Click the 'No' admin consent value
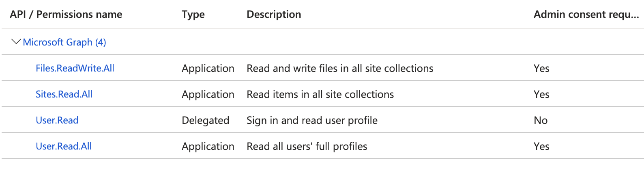The height and width of the screenshot is (169, 644). pyautogui.click(x=541, y=120)
